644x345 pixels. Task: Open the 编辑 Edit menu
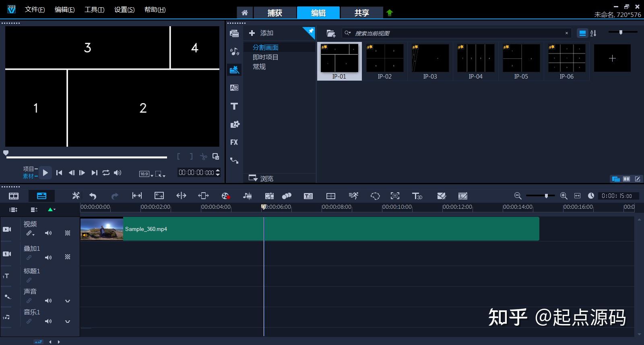coord(64,10)
